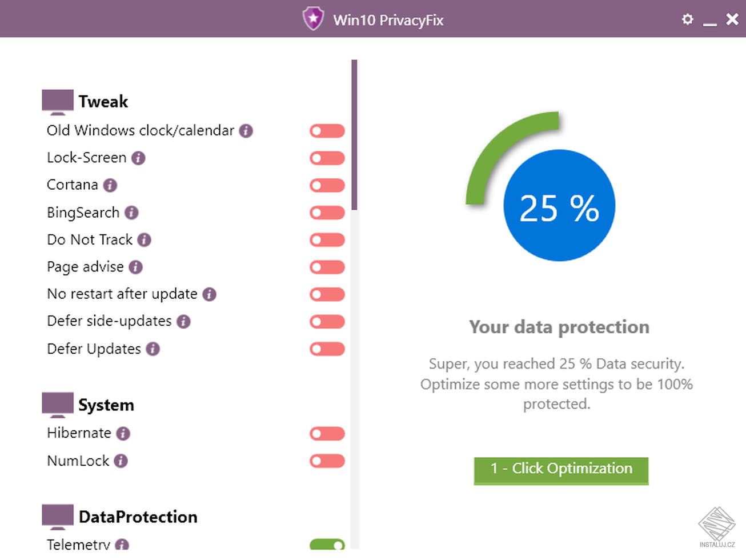Click the DataProtection section monitor icon

[57, 514]
